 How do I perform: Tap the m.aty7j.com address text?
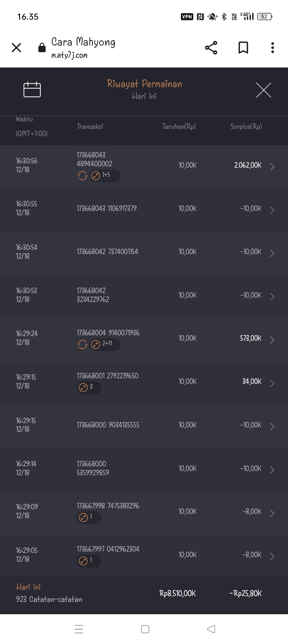click(69, 55)
